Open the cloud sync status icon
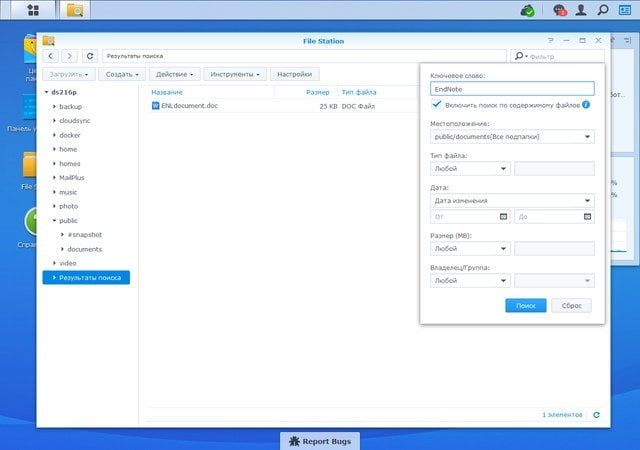The width and height of the screenshot is (640, 450). click(x=528, y=10)
